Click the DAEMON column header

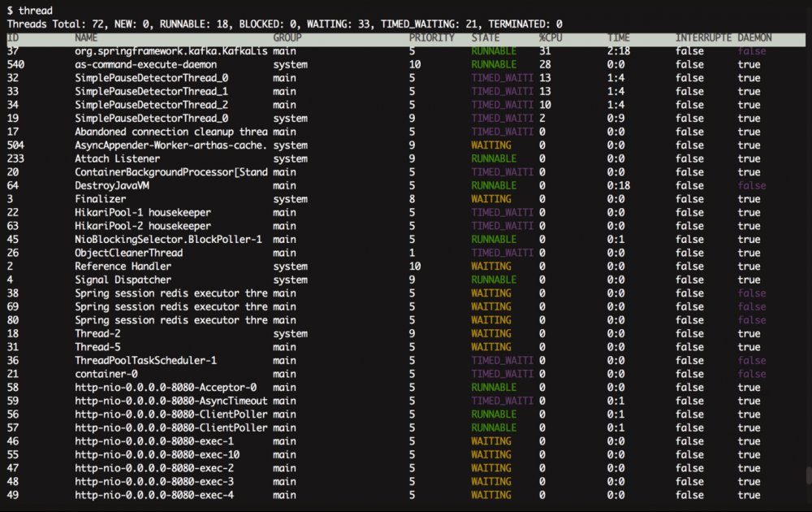point(754,38)
